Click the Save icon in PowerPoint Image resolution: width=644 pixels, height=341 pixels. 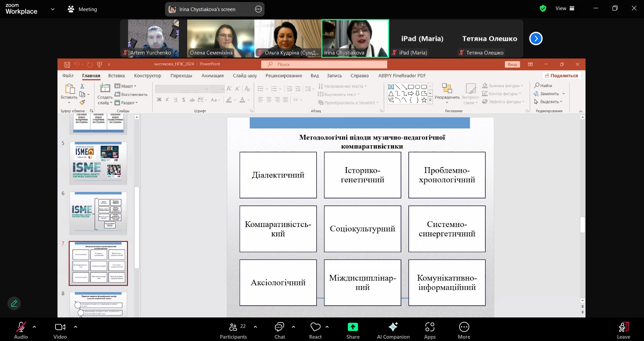67,64
